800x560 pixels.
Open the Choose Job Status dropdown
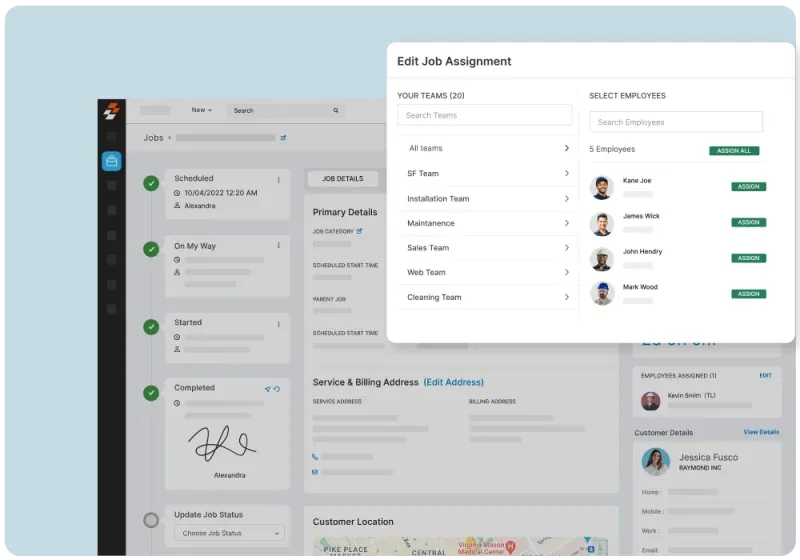[x=229, y=533]
